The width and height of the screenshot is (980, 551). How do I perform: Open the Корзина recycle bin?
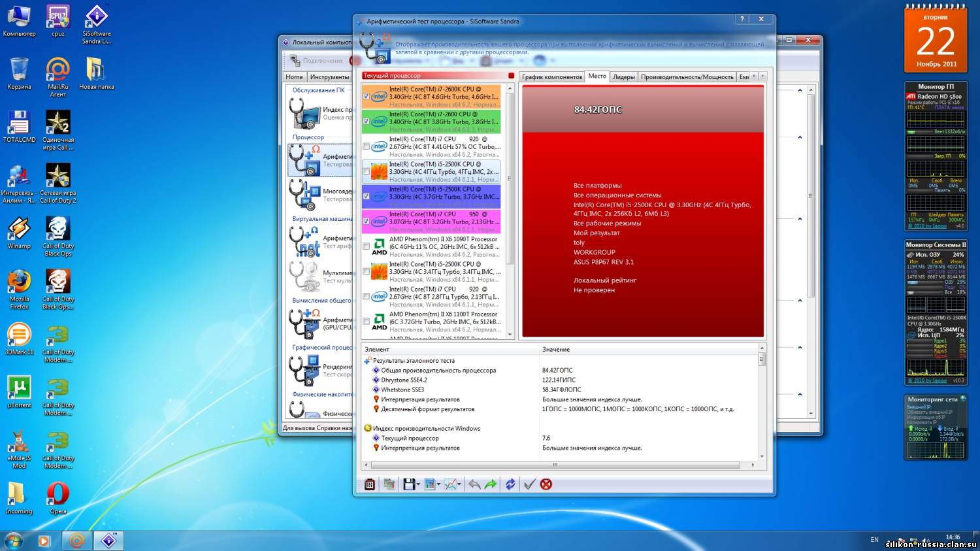coord(19,73)
